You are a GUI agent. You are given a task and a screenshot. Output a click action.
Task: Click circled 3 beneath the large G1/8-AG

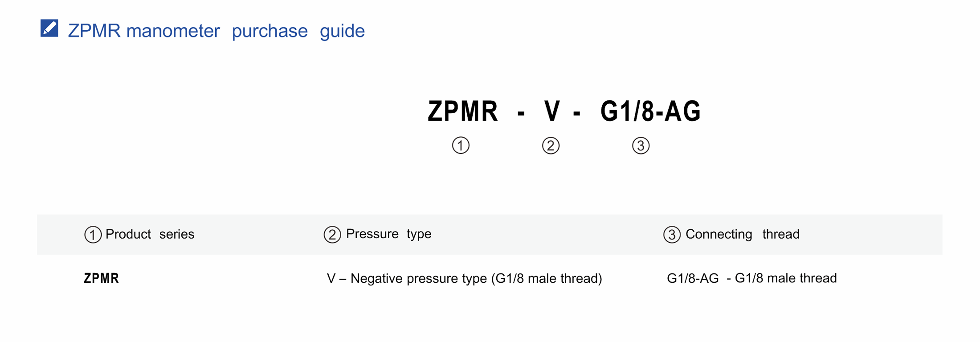pyautogui.click(x=641, y=146)
